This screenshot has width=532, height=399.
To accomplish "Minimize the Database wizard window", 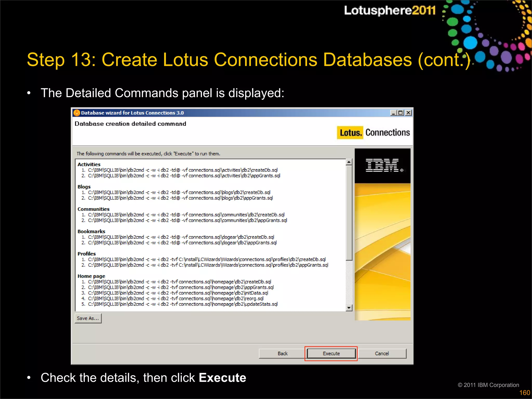I will point(394,113).
